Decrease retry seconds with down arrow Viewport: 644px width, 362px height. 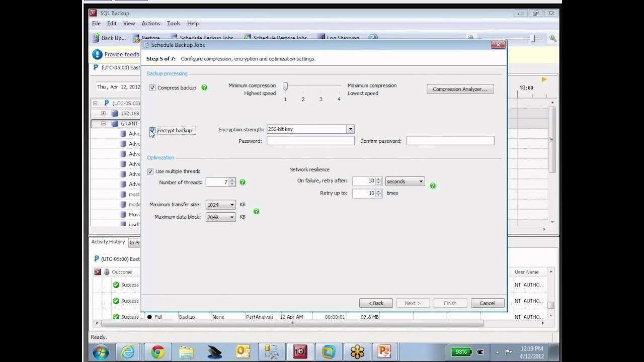click(x=379, y=183)
